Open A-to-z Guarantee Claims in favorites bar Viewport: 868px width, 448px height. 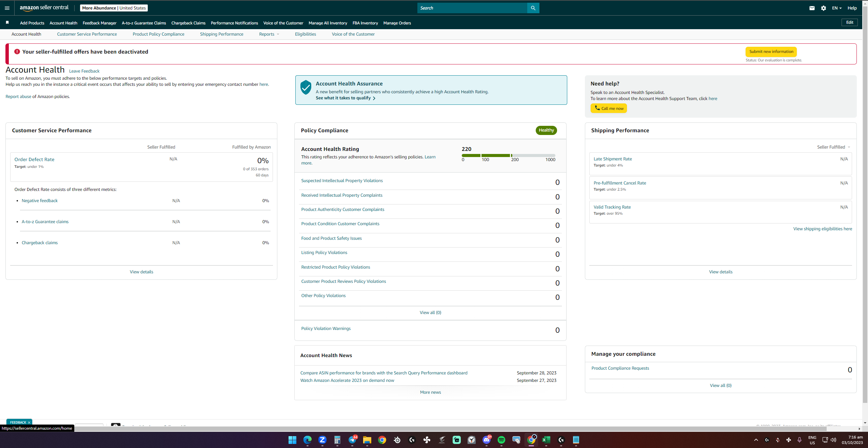point(144,23)
